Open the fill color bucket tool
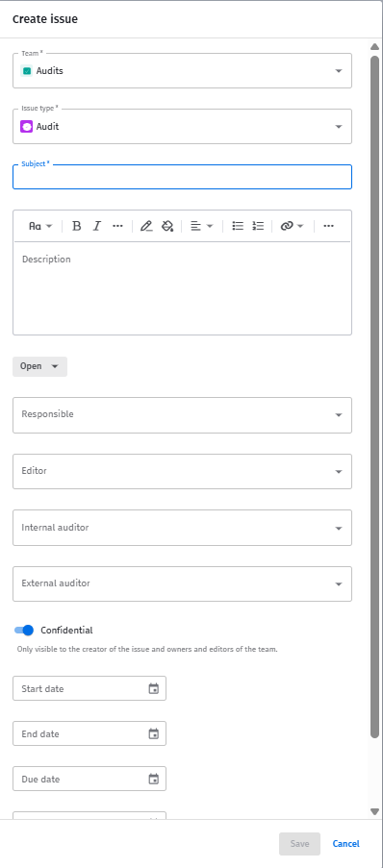 coord(167,226)
